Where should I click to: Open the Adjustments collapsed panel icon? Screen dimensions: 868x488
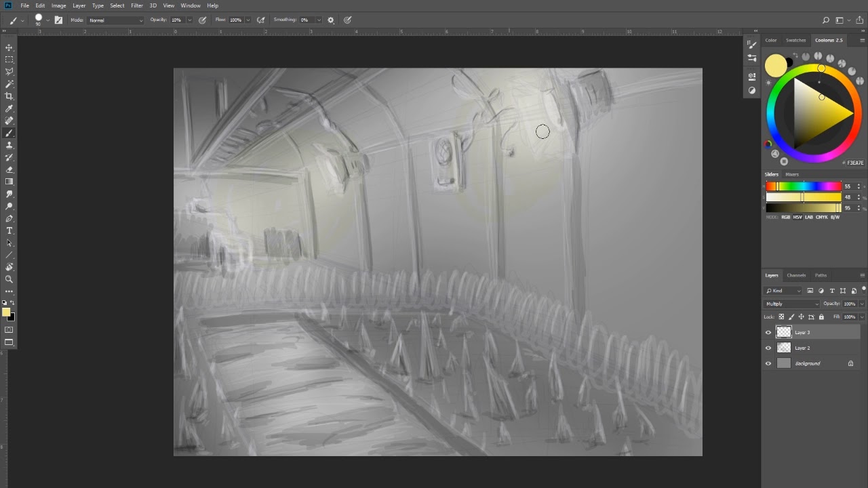point(751,90)
